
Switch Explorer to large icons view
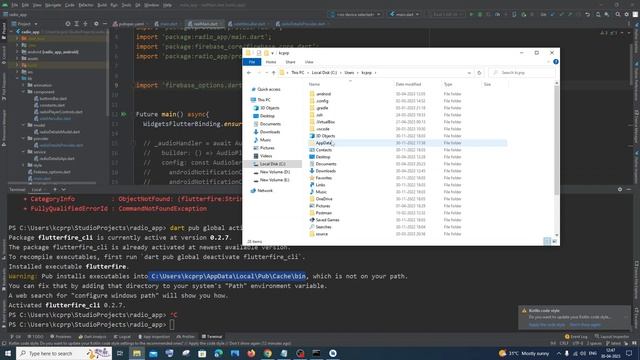[x=554, y=241]
